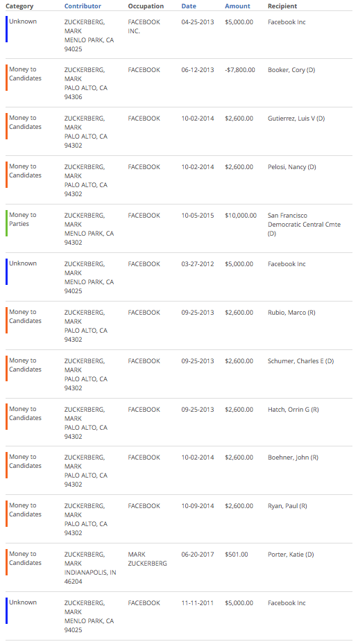Click the date 06-12-2013
Image resolution: width=358 pixels, height=644 pixels.
pos(197,70)
